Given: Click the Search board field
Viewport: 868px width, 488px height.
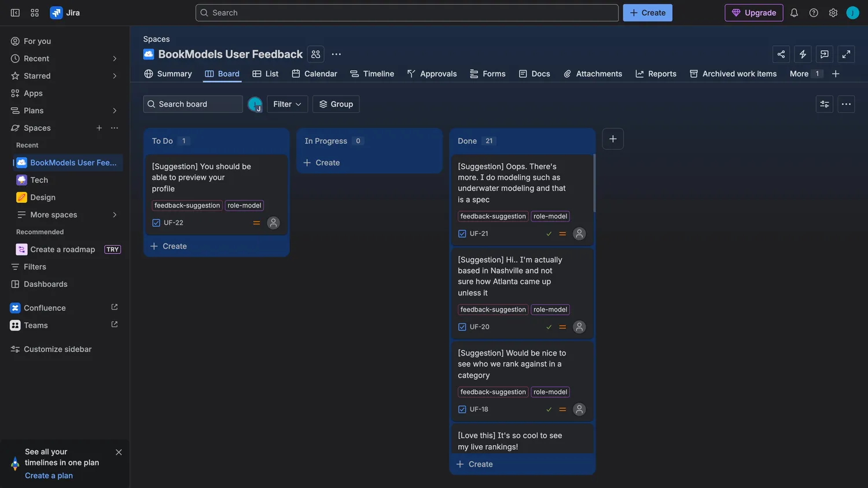Looking at the screenshot, I should 193,104.
